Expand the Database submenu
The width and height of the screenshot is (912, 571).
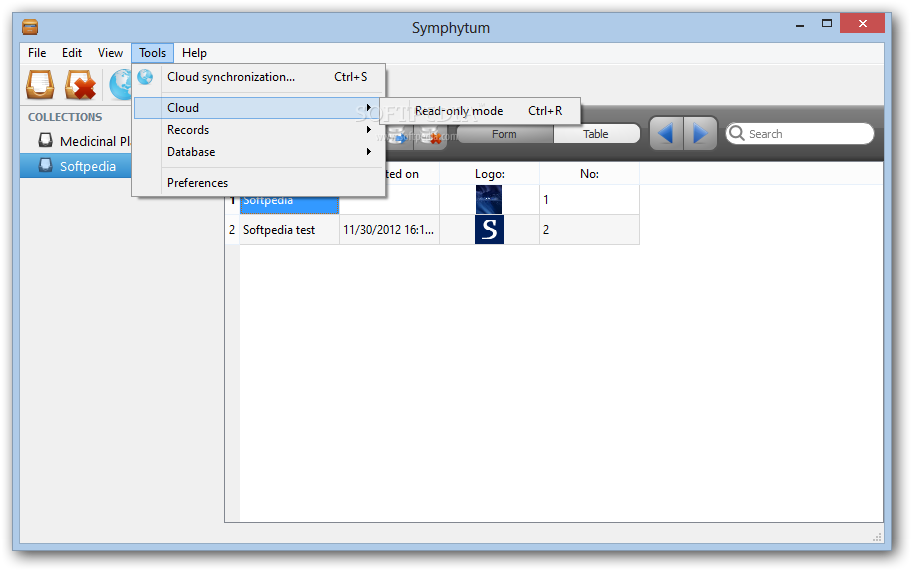(259, 152)
